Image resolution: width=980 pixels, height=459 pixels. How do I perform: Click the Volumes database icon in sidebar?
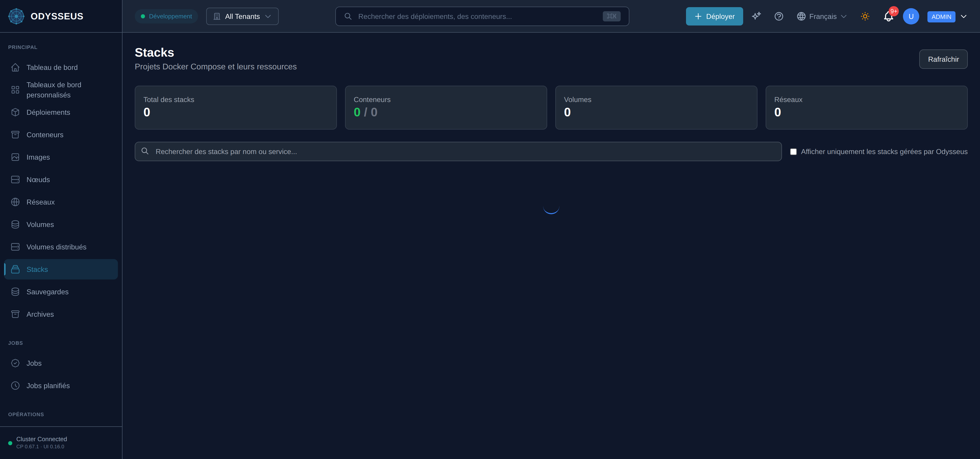[15, 224]
